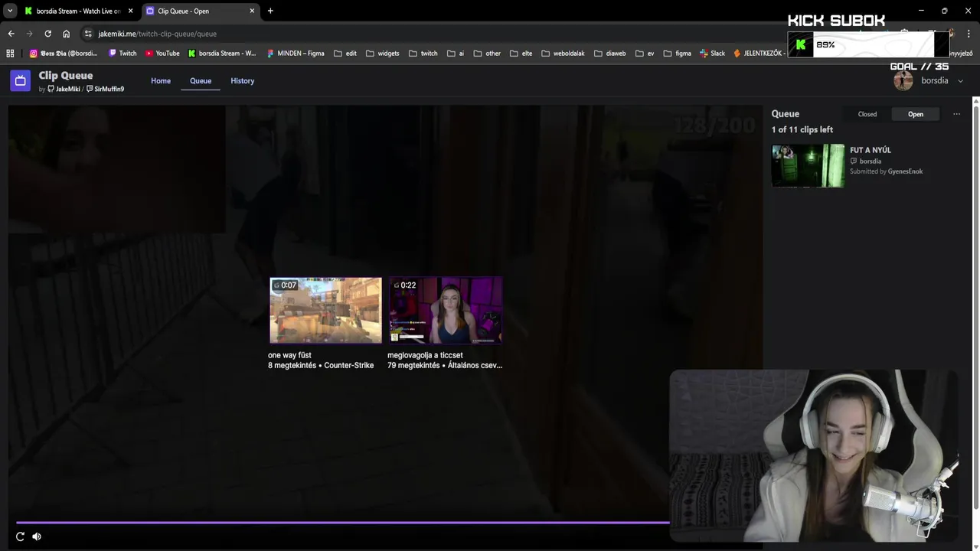Open the weboldalak bookmarks folder
Image resolution: width=980 pixels, height=551 pixels.
563,54
